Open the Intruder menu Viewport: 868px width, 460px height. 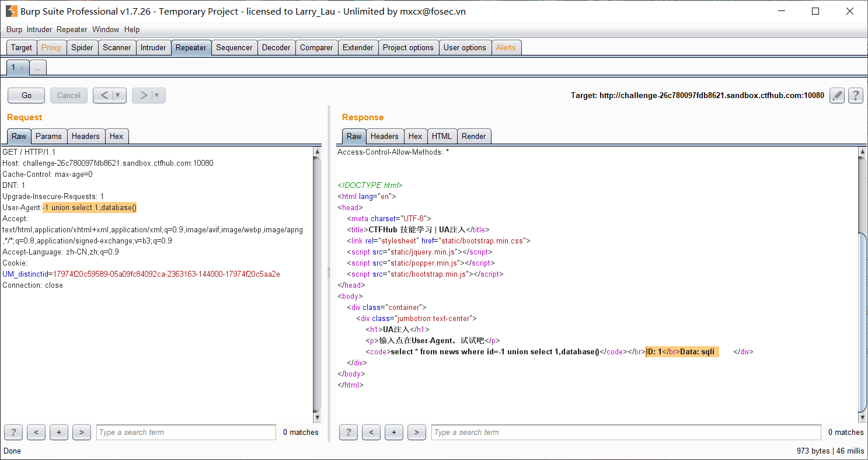39,29
